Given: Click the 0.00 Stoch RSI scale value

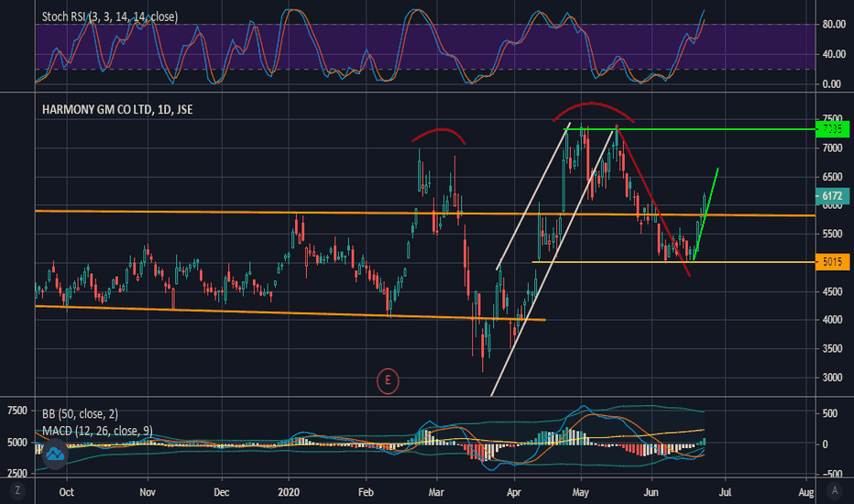Looking at the screenshot, I should [832, 84].
